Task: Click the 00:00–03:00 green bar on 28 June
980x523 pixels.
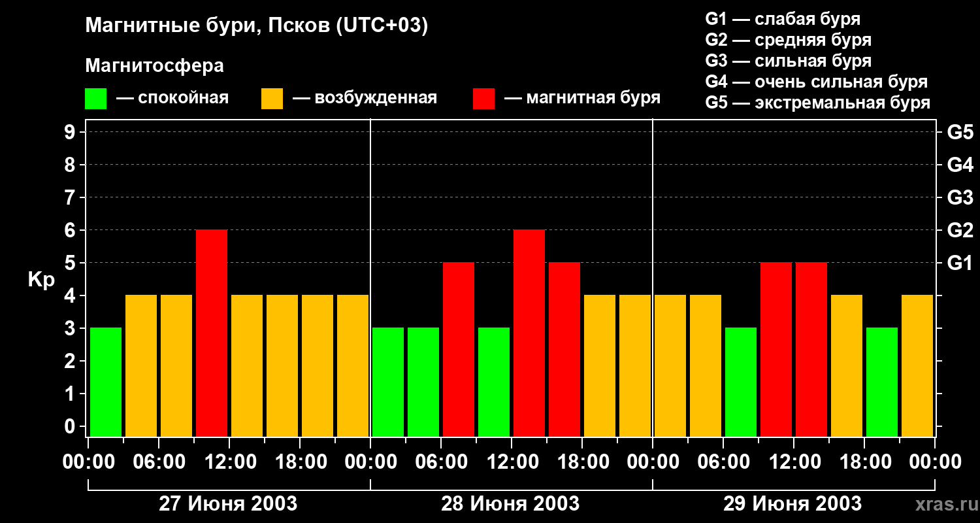Action: (388, 382)
